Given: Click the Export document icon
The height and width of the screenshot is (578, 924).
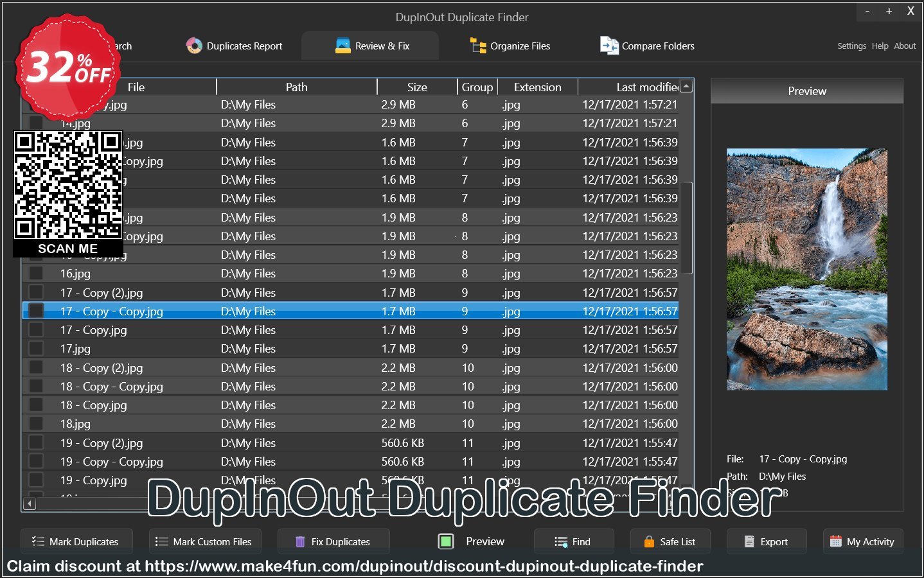Looking at the screenshot, I should [749, 541].
